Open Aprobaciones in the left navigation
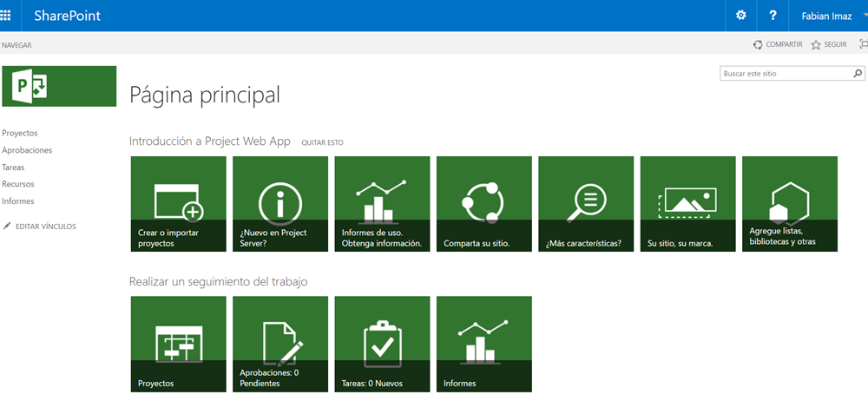The image size is (868, 401). pyautogui.click(x=27, y=150)
